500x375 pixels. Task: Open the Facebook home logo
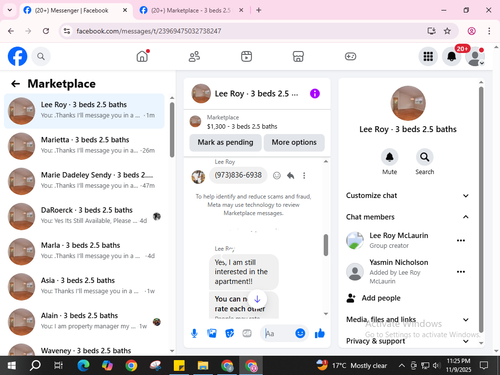pyautogui.click(x=17, y=56)
